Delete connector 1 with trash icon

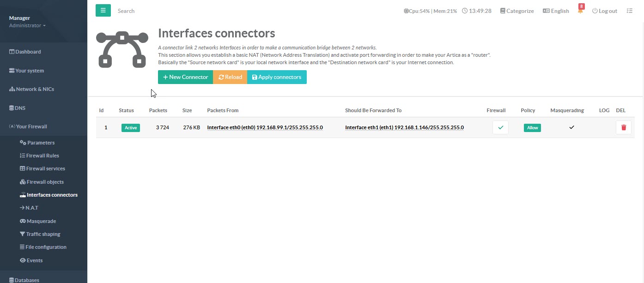[623, 127]
